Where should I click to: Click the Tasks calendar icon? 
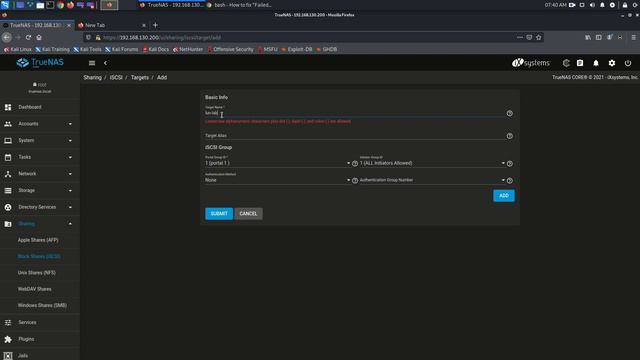point(8,157)
